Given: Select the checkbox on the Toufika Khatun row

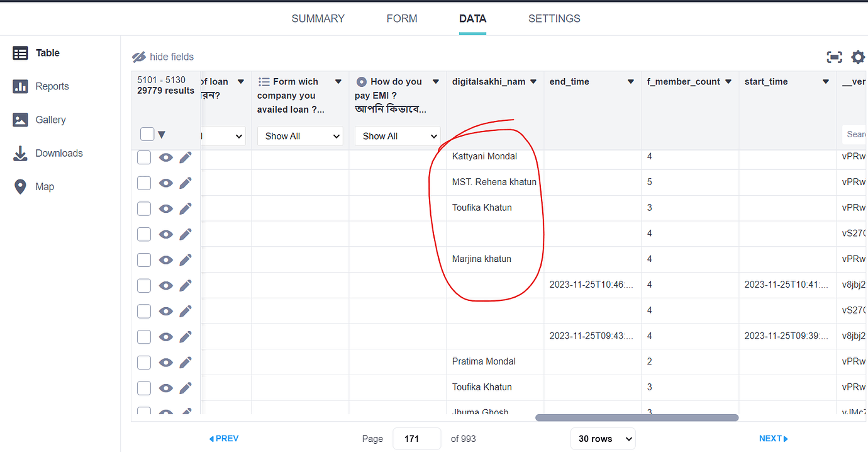Looking at the screenshot, I should click(x=143, y=208).
